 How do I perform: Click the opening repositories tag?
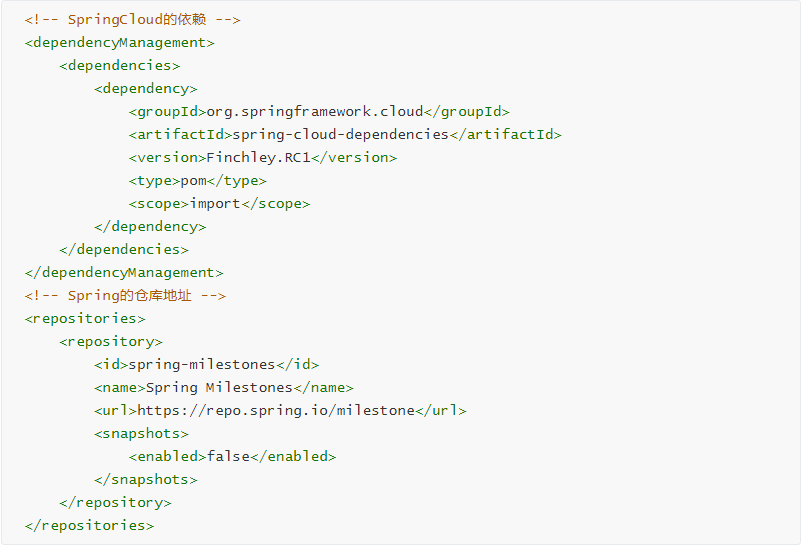click(x=85, y=318)
